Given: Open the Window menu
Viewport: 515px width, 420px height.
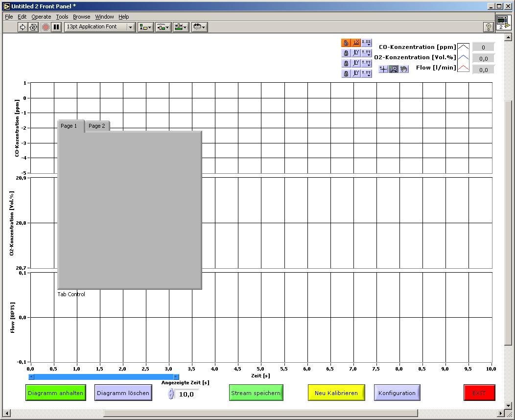Looking at the screenshot, I should pos(104,17).
